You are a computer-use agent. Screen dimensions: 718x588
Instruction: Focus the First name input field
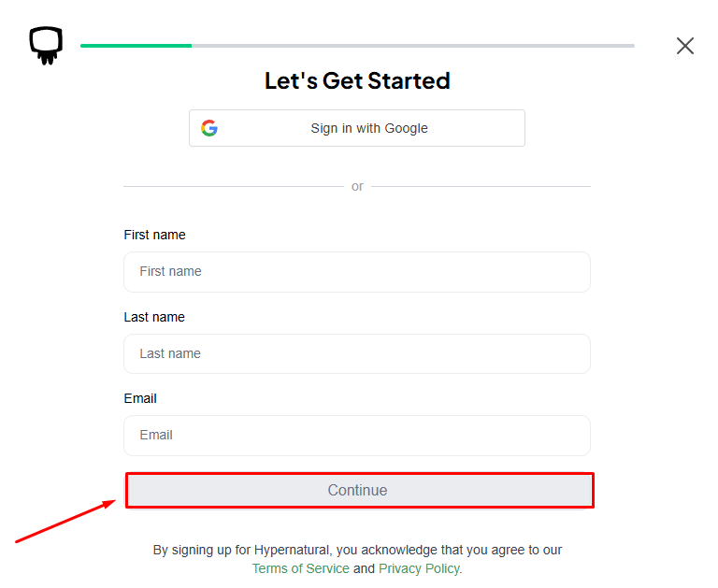tap(357, 272)
